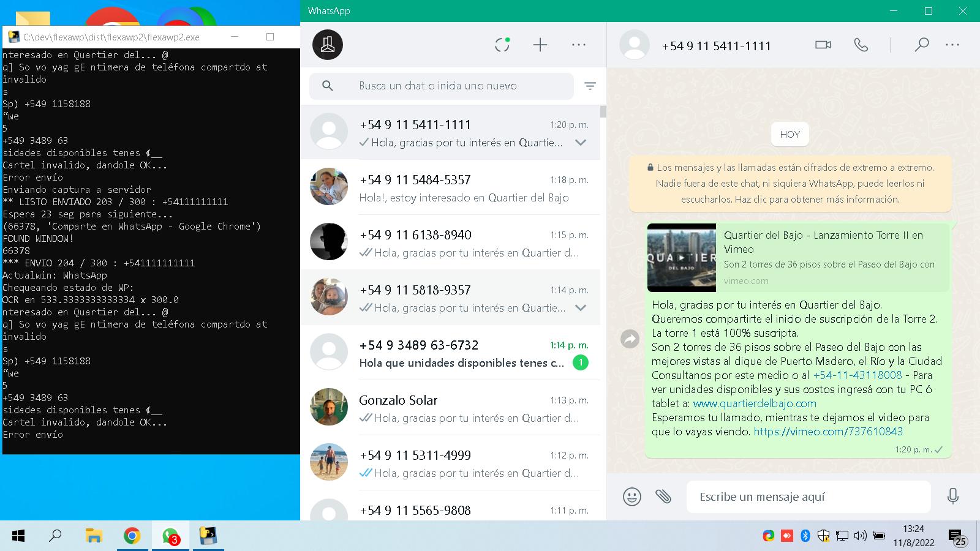Open Google Chrome from the taskbar
Screen dimensions: 980x551
(132, 536)
